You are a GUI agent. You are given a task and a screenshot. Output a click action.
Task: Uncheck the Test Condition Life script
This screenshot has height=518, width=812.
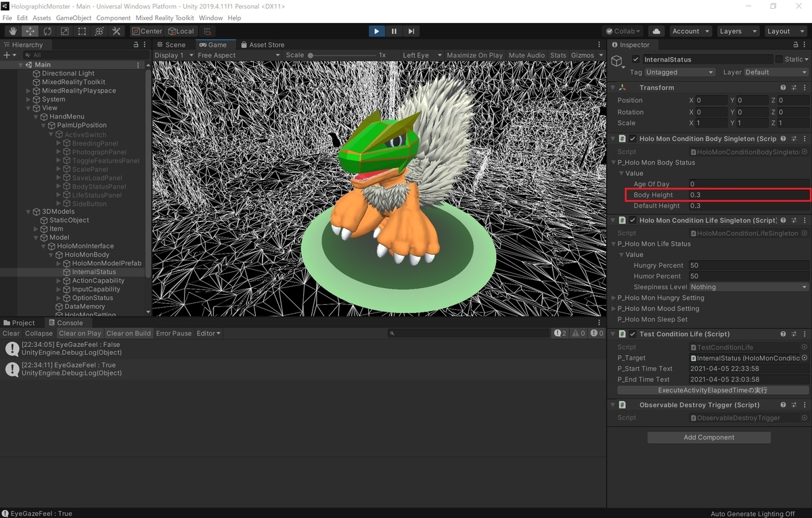tap(633, 334)
